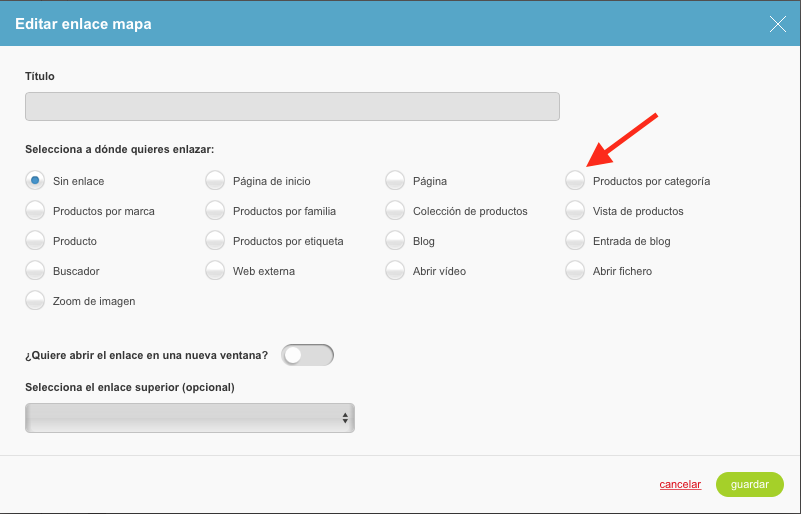Select the Página radio option

pos(395,181)
